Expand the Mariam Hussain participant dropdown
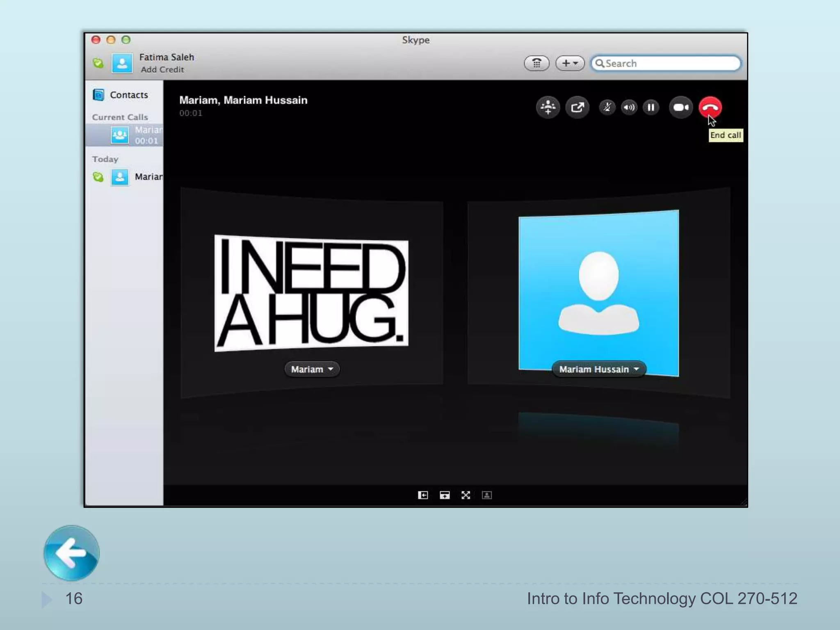 (x=599, y=369)
